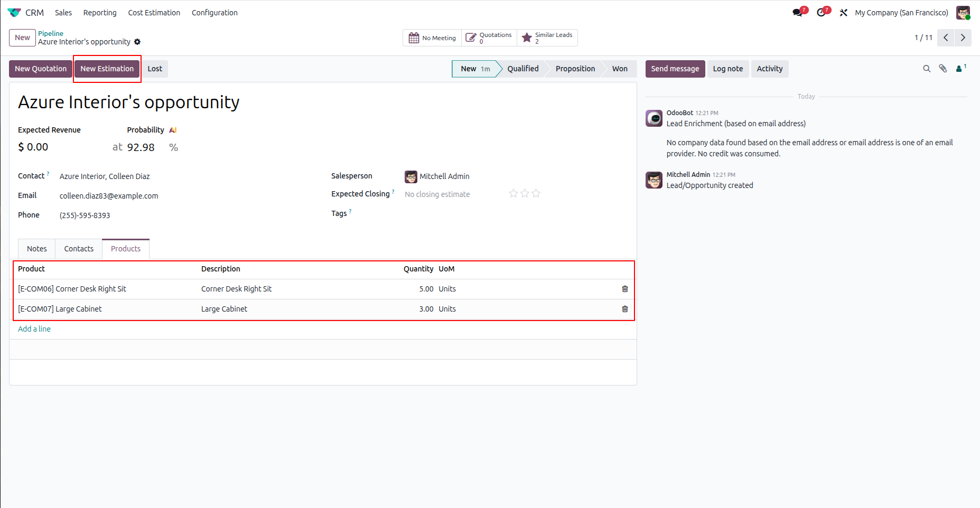Delete the Corner Desk Right Sit line
Screen dimensions: 980x508
point(625,289)
